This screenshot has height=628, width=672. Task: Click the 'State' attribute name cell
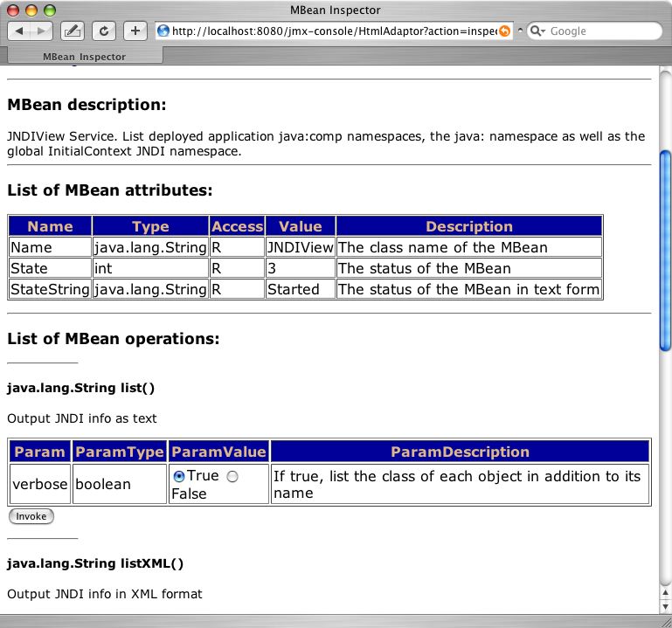50,268
